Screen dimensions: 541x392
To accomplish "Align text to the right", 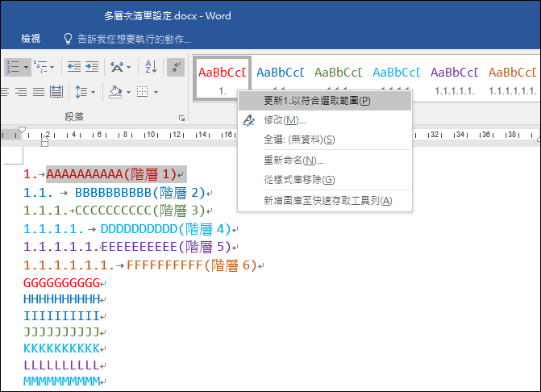I will [21, 92].
